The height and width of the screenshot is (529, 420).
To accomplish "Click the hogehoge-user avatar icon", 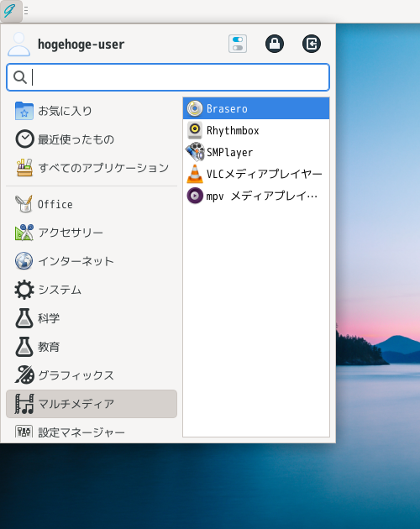I will click(x=19, y=44).
